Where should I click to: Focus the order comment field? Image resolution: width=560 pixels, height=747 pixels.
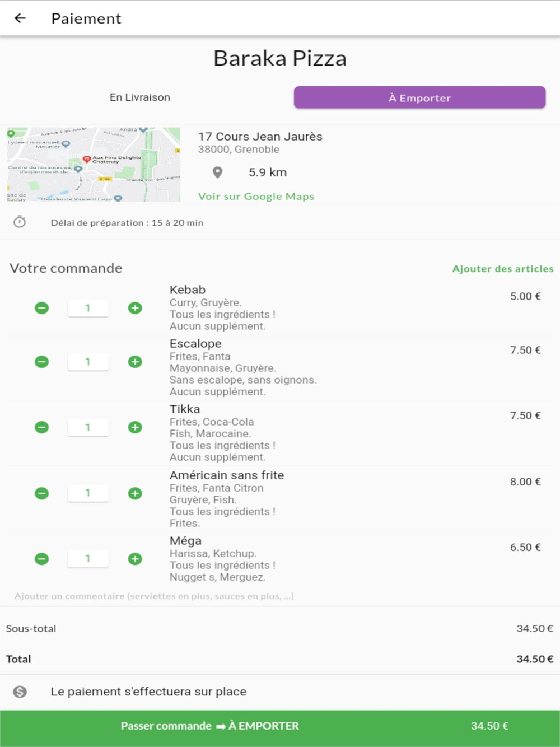pos(280,596)
